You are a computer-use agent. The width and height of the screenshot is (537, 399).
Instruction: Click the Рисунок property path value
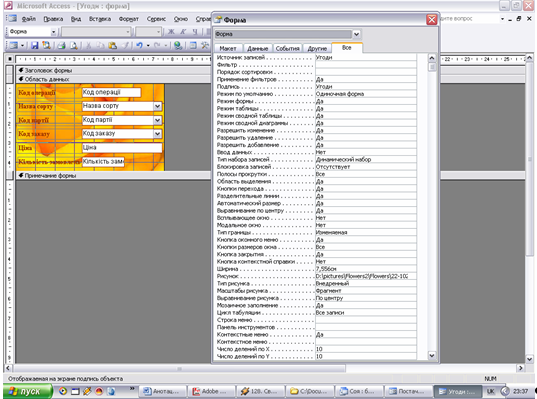pyautogui.click(x=365, y=276)
